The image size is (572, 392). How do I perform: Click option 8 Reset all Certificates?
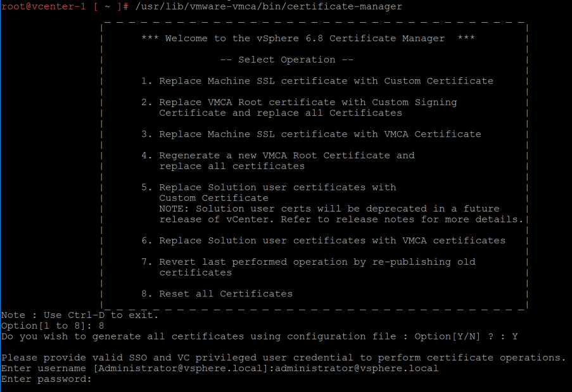point(217,294)
